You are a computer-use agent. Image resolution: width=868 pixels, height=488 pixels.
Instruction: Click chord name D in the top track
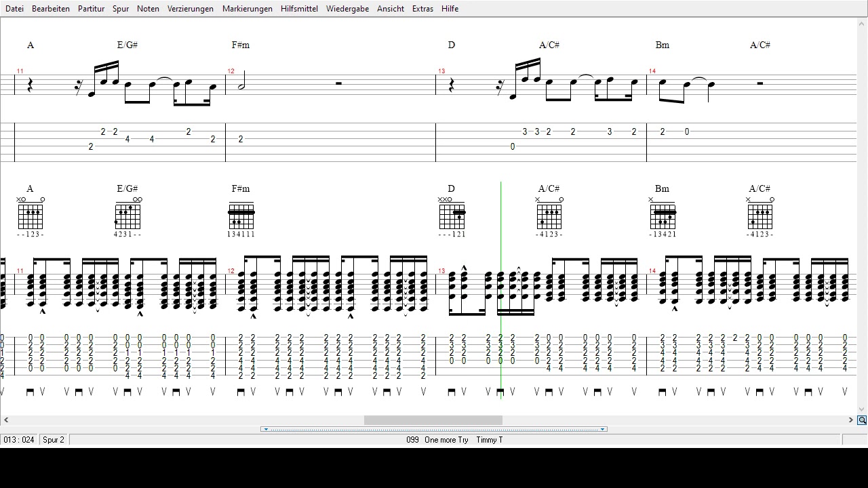[452, 45]
